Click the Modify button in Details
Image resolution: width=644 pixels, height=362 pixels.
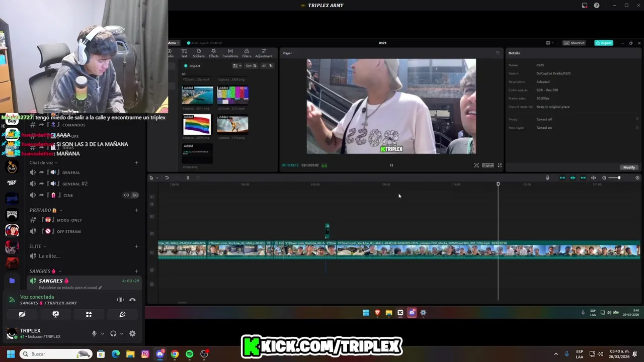(x=629, y=167)
